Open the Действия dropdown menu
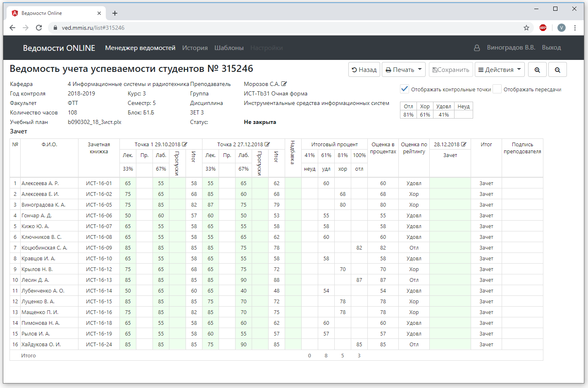 click(499, 70)
